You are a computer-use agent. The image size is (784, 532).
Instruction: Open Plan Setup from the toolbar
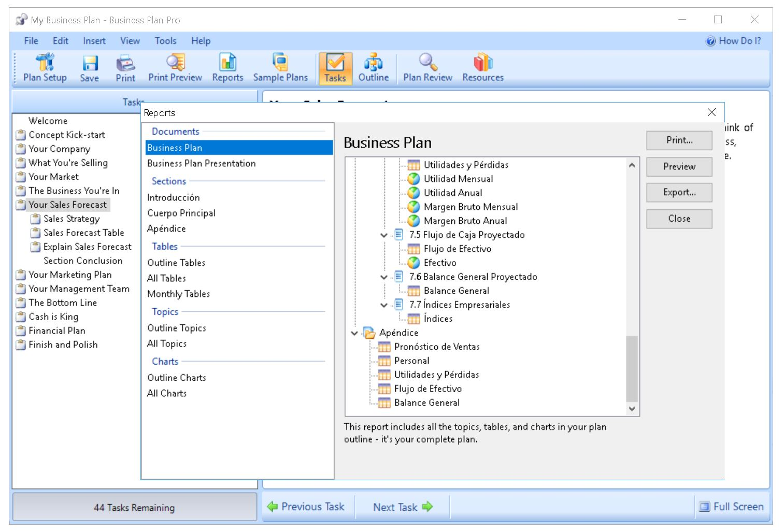[45, 68]
